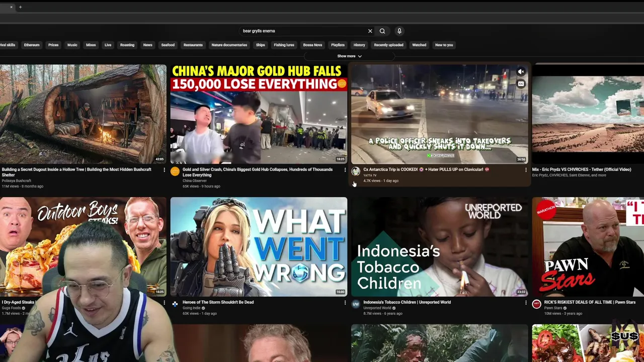Open a new browser tab with plus icon

tap(20, 7)
